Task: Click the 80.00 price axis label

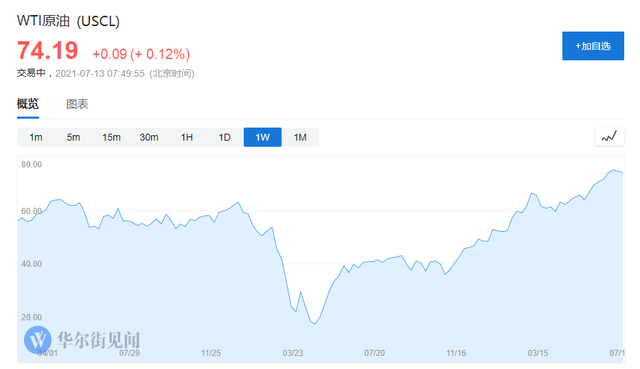Action: click(31, 164)
